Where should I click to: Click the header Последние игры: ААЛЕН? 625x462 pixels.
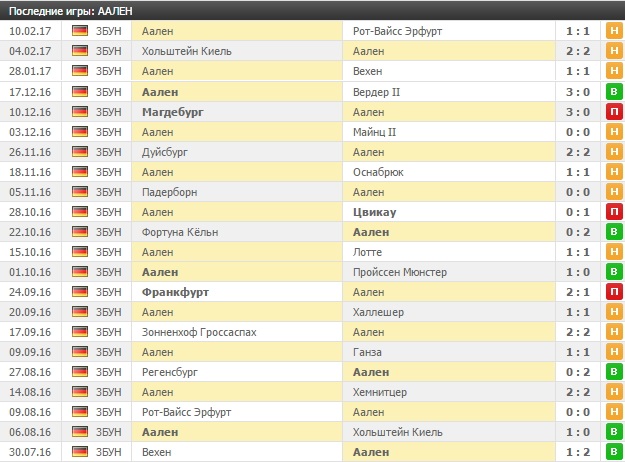[x=71, y=11]
